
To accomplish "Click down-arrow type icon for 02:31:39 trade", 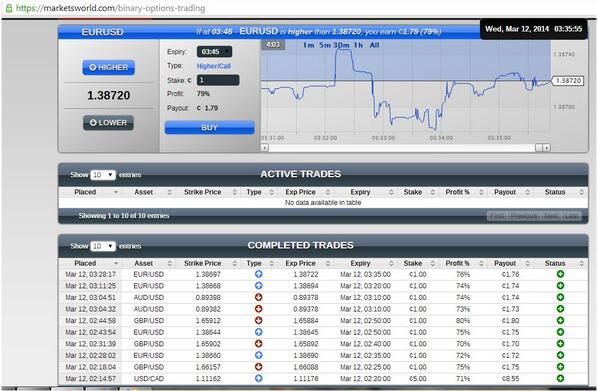I will [x=259, y=344].
